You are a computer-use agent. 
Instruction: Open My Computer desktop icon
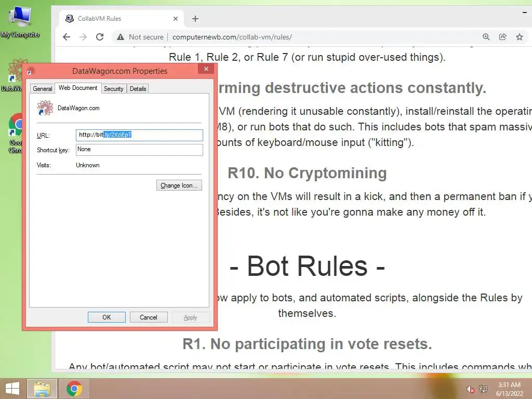tap(20, 21)
